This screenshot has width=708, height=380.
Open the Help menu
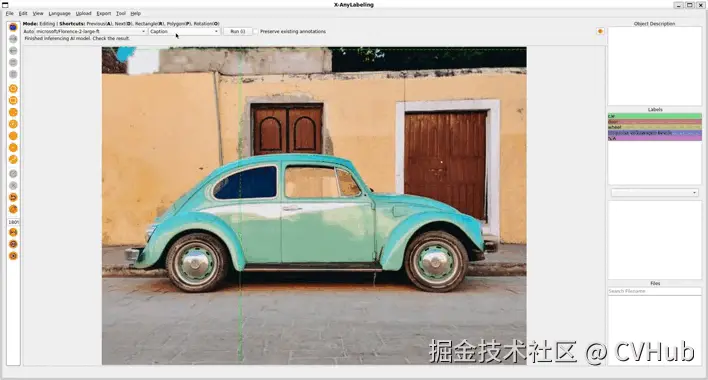135,14
